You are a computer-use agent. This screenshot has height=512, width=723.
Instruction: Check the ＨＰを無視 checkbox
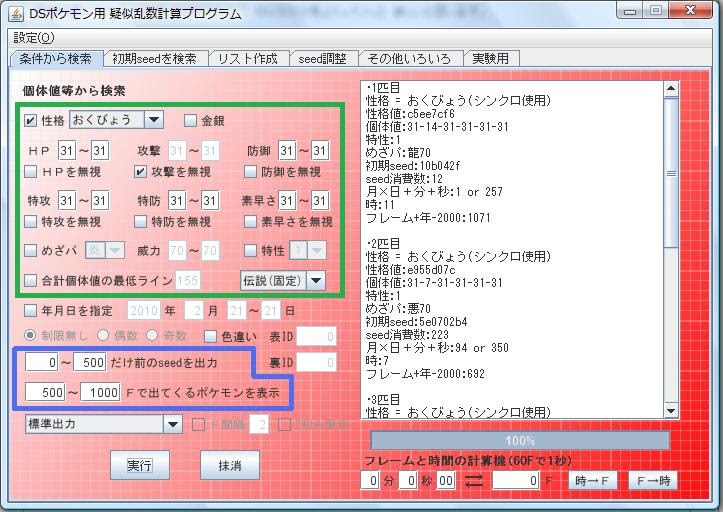point(30,172)
